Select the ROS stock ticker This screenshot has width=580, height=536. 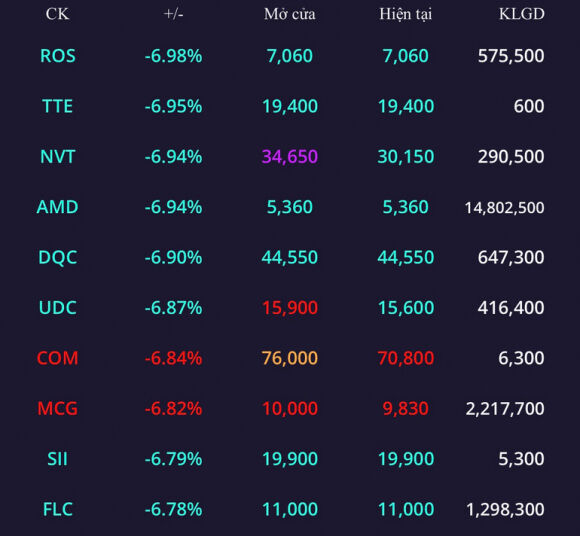[58, 56]
